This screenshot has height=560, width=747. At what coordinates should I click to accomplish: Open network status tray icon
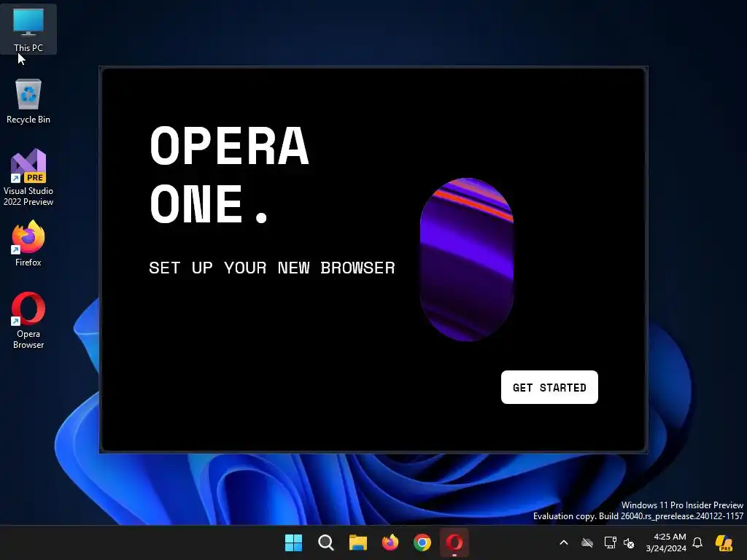point(610,542)
